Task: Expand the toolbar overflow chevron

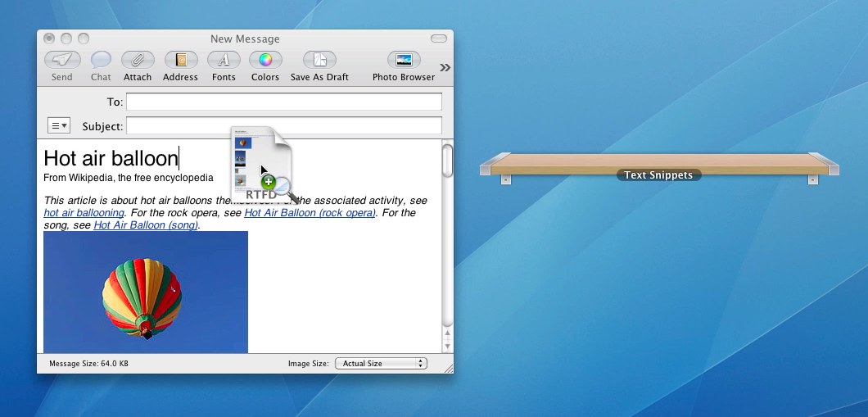Action: click(x=445, y=67)
